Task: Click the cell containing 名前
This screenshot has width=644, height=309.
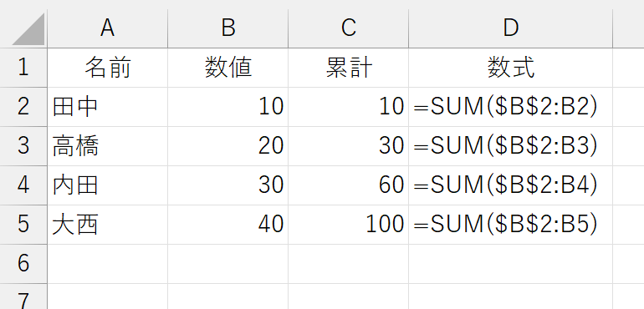Action: pyautogui.click(x=107, y=68)
